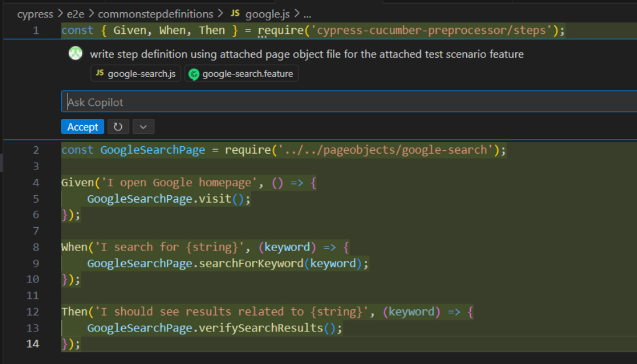Click the rerun request icon next to Accept
The image size is (637, 364).
pos(118,126)
